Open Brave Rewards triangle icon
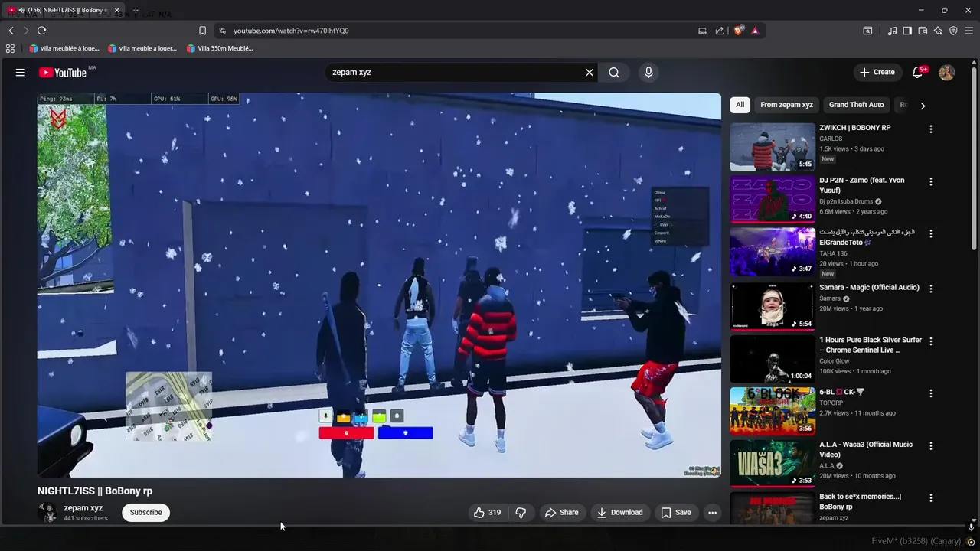 755,31
